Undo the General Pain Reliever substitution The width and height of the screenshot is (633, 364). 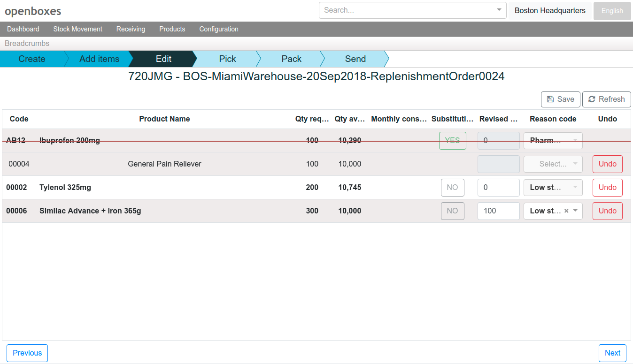[x=607, y=164]
